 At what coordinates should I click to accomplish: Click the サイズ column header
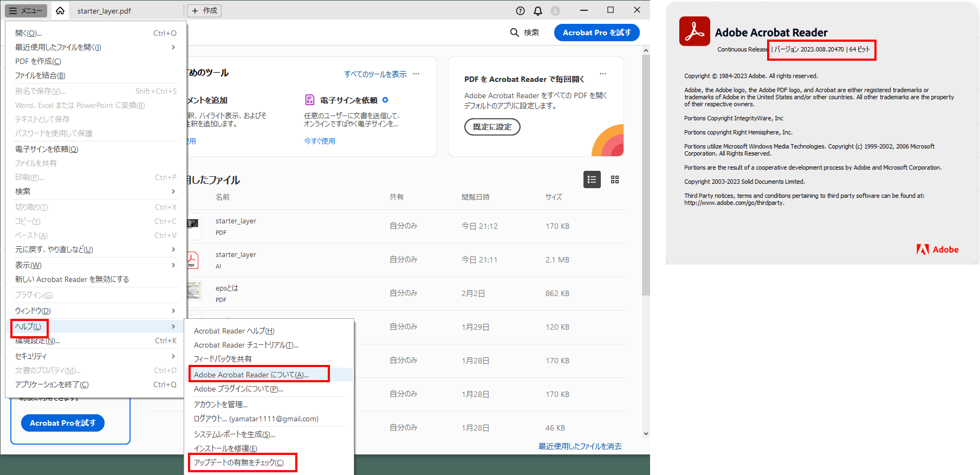coord(554,197)
